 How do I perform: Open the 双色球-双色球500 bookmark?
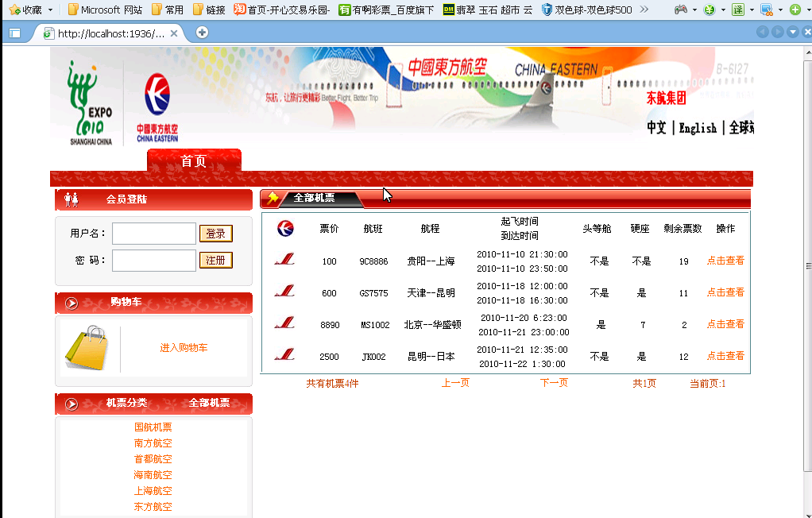(586, 10)
